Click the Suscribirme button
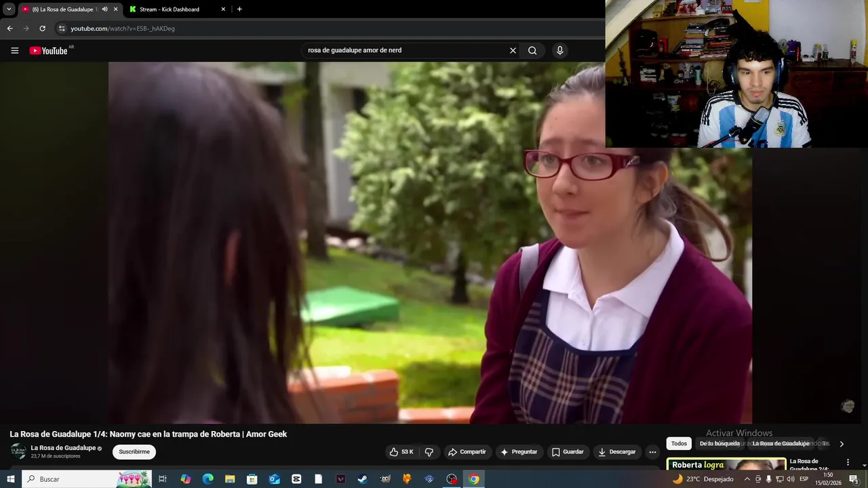Image resolution: width=868 pixels, height=488 pixels. tap(134, 451)
